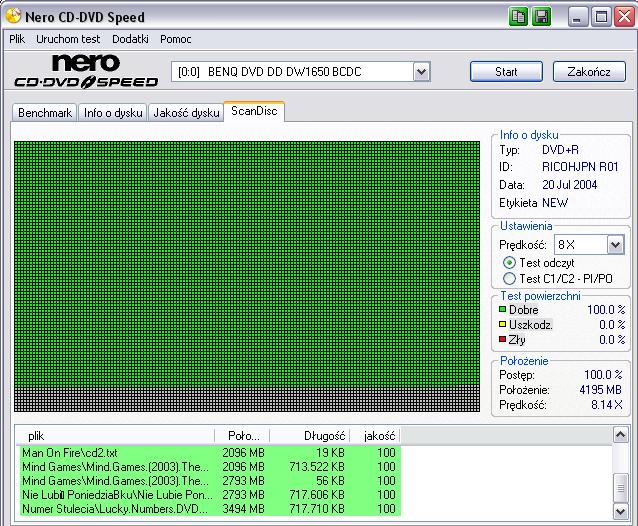Sort file list by jakość column

click(379, 436)
